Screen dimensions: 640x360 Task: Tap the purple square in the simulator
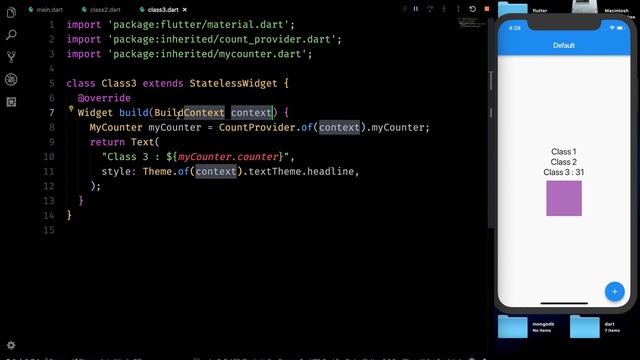coord(564,198)
